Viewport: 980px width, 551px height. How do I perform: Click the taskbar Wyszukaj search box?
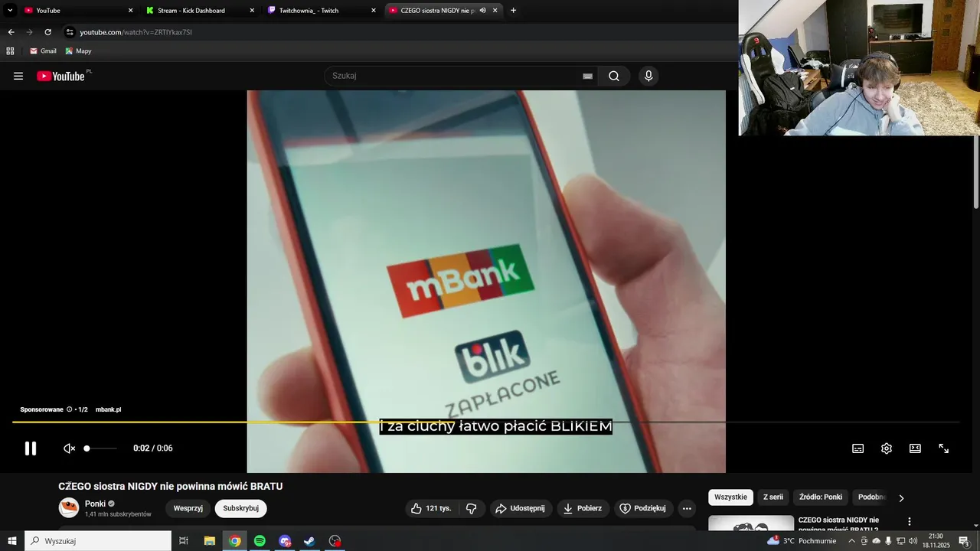(x=98, y=541)
